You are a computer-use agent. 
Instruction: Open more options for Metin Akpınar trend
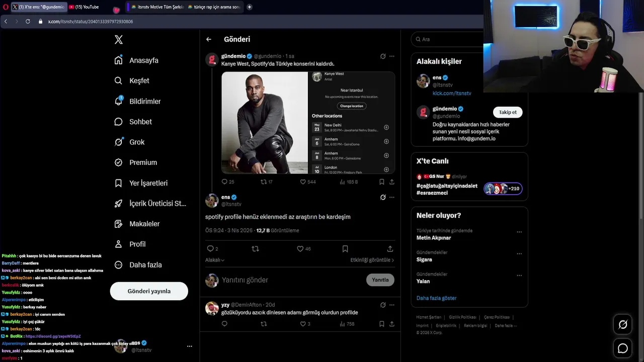tap(519, 232)
